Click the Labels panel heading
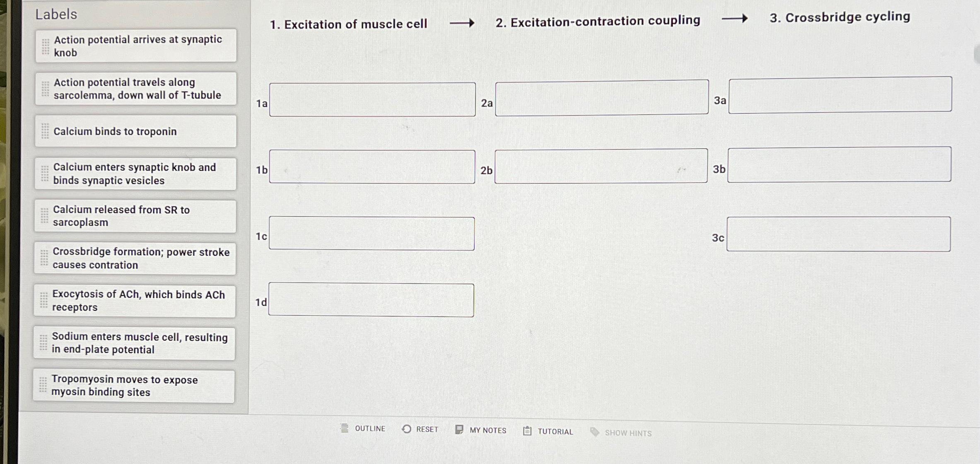980x464 pixels. (x=56, y=14)
